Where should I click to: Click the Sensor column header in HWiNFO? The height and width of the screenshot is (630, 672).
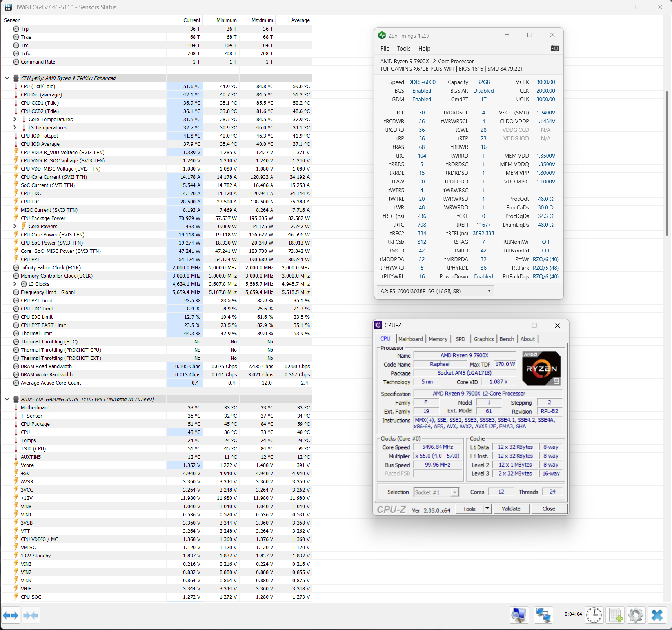pos(84,20)
